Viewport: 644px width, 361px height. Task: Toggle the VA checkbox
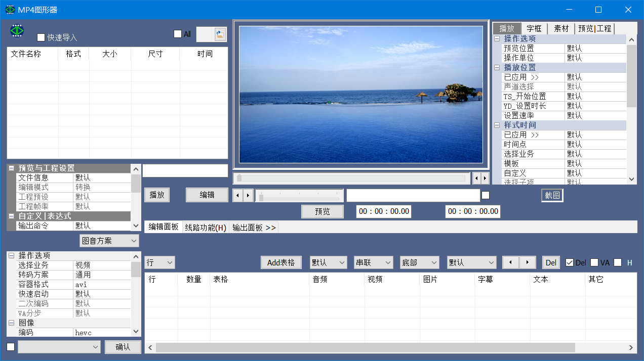(x=594, y=262)
